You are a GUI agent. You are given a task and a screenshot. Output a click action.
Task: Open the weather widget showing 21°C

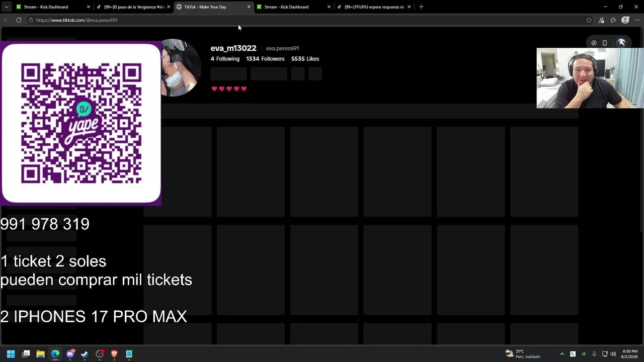(x=523, y=354)
